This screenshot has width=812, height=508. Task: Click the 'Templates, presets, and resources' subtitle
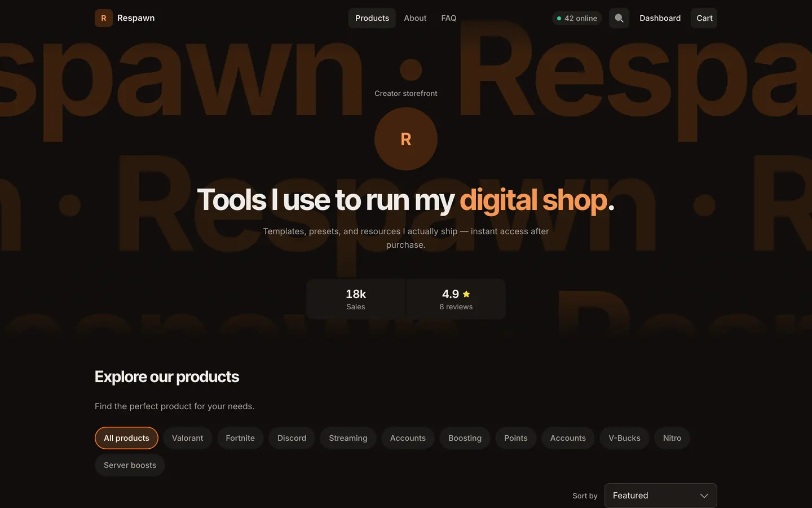(406, 238)
